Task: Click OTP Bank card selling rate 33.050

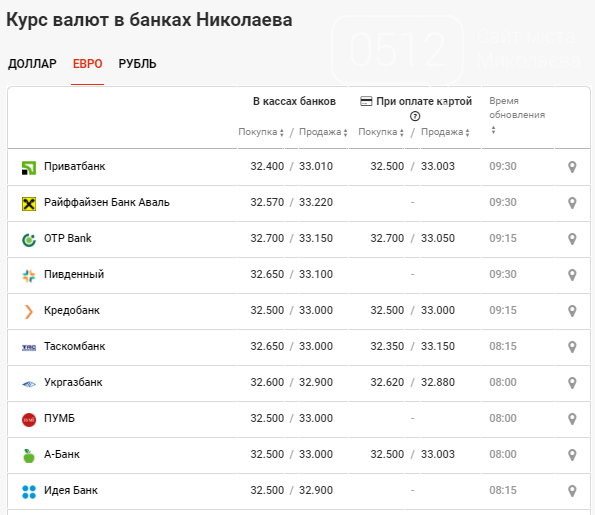Action: [438, 238]
